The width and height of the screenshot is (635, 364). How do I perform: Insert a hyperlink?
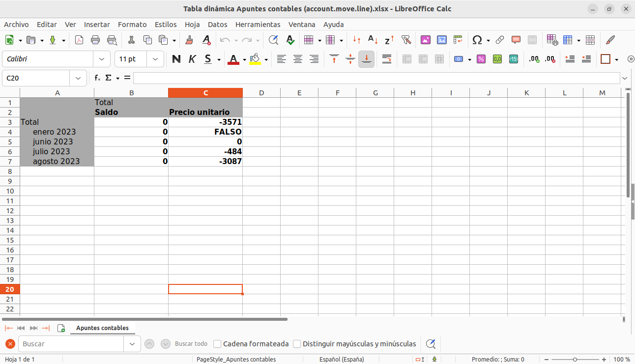(500, 40)
